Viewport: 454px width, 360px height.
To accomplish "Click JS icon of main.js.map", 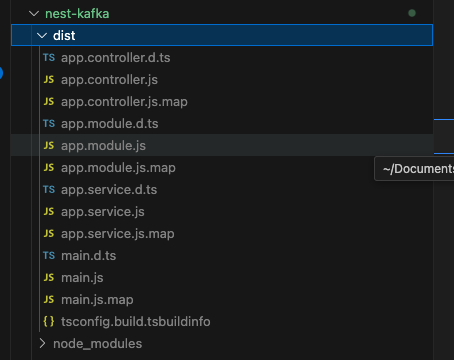I will (x=49, y=300).
